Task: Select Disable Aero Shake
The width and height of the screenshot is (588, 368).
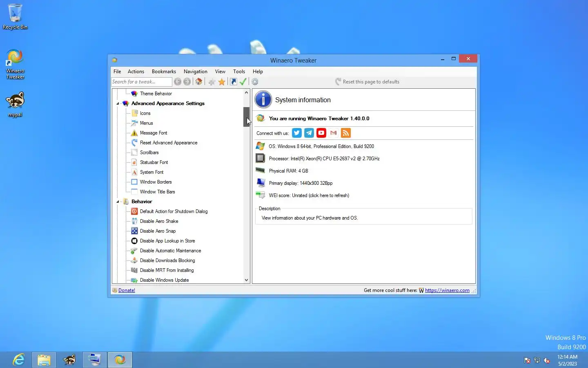Action: click(x=159, y=221)
